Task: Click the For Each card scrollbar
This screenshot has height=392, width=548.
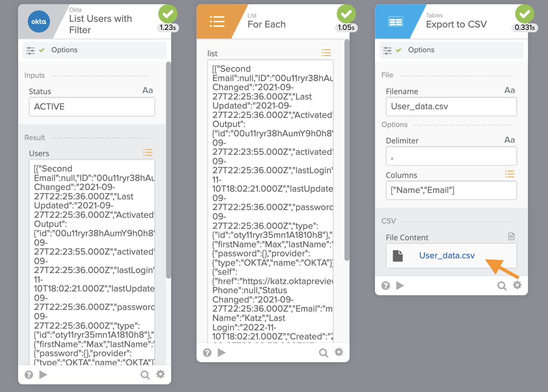Action: pyautogui.click(x=347, y=150)
